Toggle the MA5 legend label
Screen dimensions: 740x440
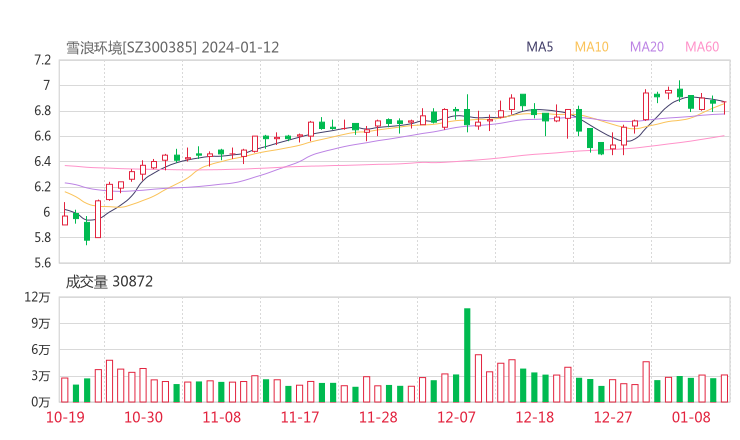539,47
